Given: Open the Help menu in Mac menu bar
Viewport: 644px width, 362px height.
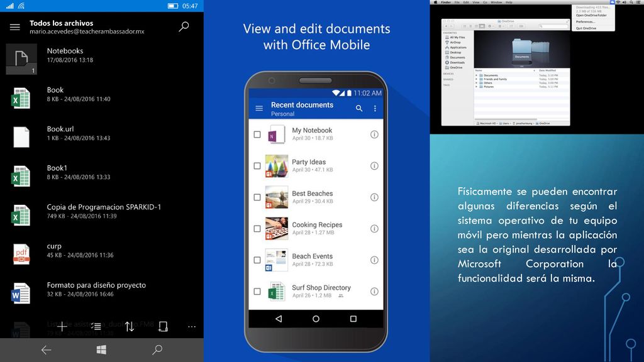Looking at the screenshot, I should (x=508, y=2).
